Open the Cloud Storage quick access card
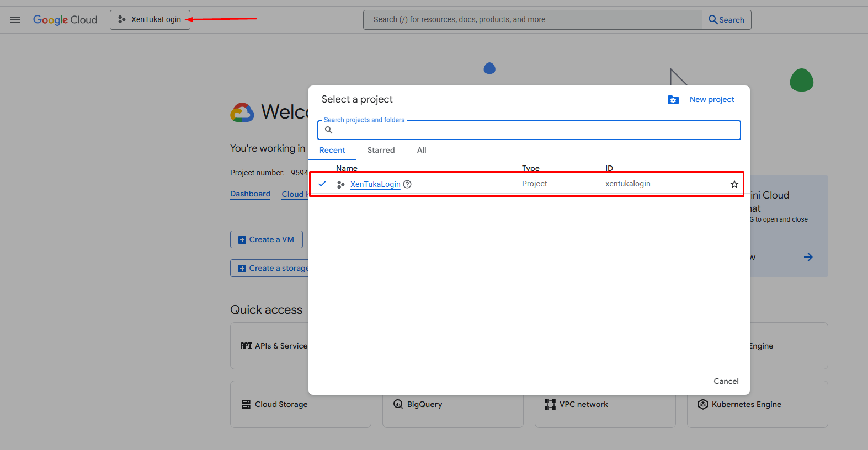 [x=300, y=404]
